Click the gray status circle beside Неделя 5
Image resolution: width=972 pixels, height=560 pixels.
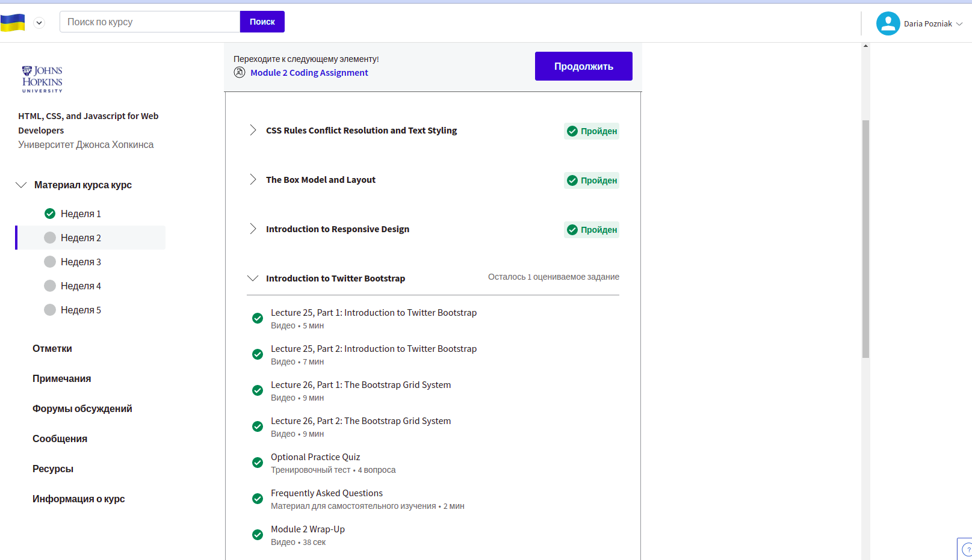(50, 310)
